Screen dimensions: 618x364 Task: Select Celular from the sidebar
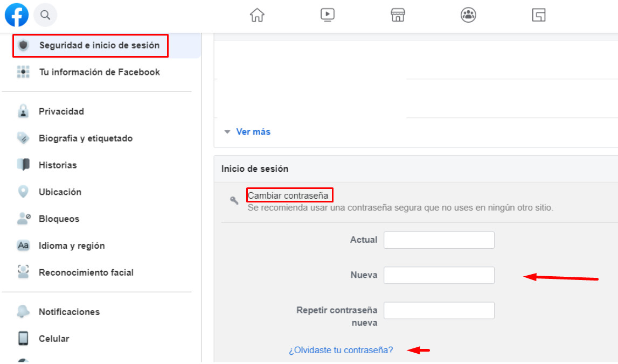pos(53,339)
